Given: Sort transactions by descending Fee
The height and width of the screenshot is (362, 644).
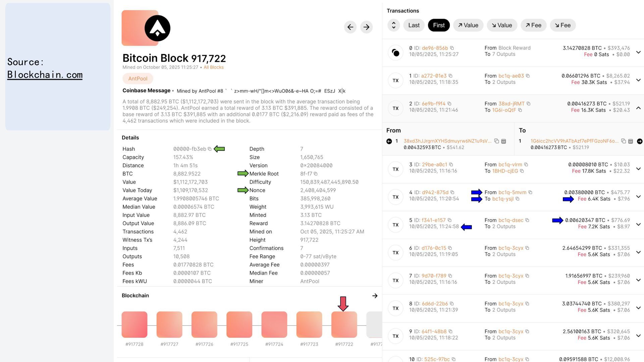Looking at the screenshot, I should tap(562, 25).
